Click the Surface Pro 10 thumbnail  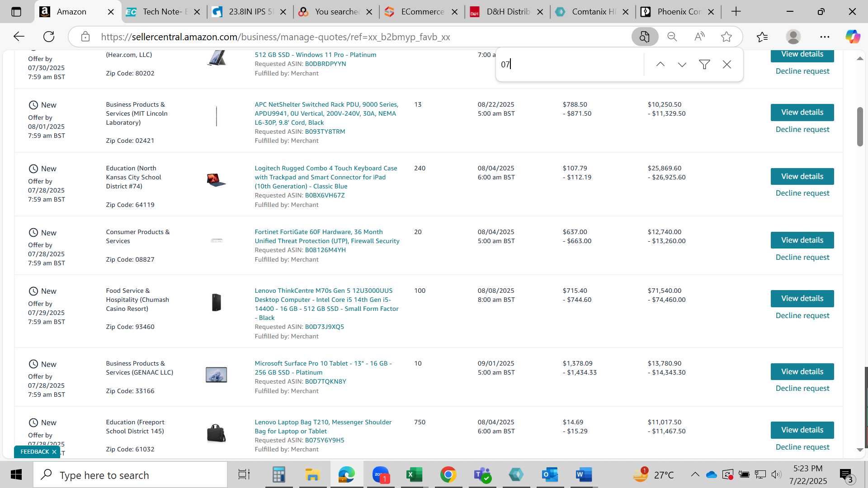(x=217, y=375)
